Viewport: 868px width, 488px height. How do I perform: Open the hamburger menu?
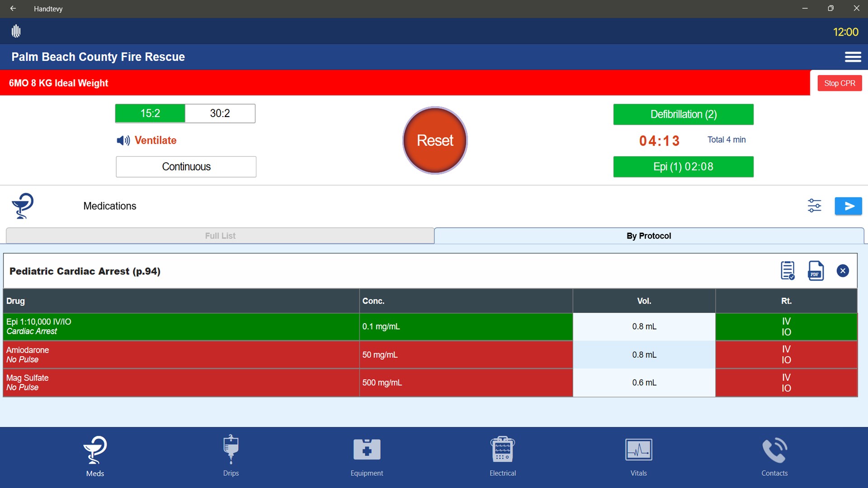[853, 57]
